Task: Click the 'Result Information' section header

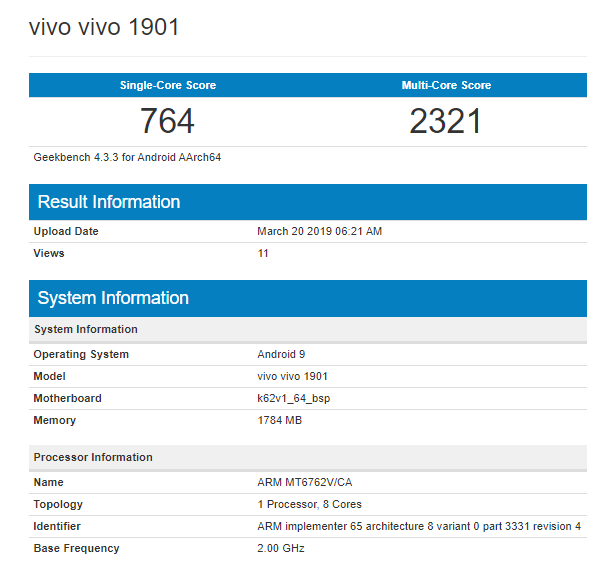Action: coord(308,202)
